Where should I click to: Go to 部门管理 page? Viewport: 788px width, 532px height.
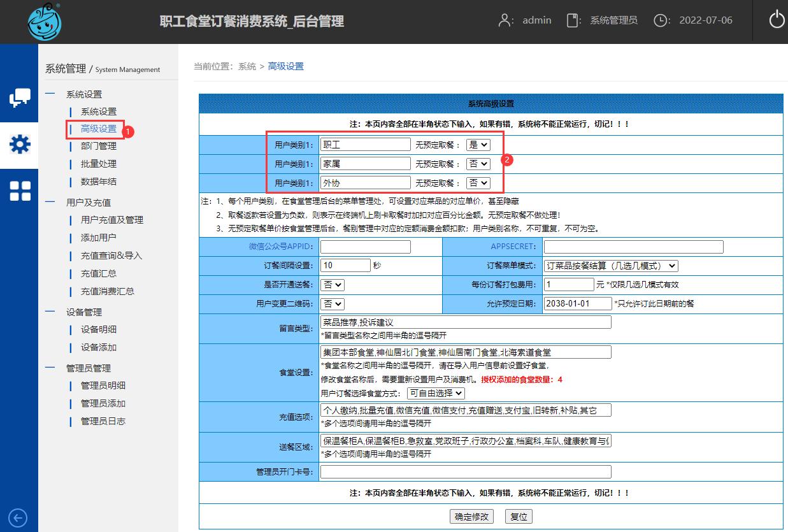point(99,146)
